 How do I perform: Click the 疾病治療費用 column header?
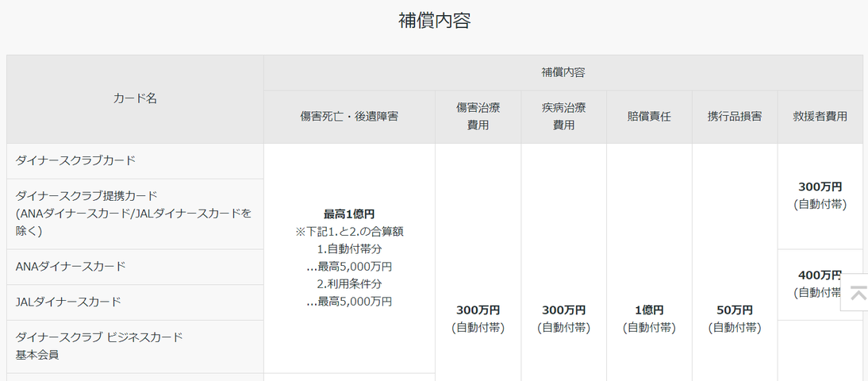click(563, 117)
